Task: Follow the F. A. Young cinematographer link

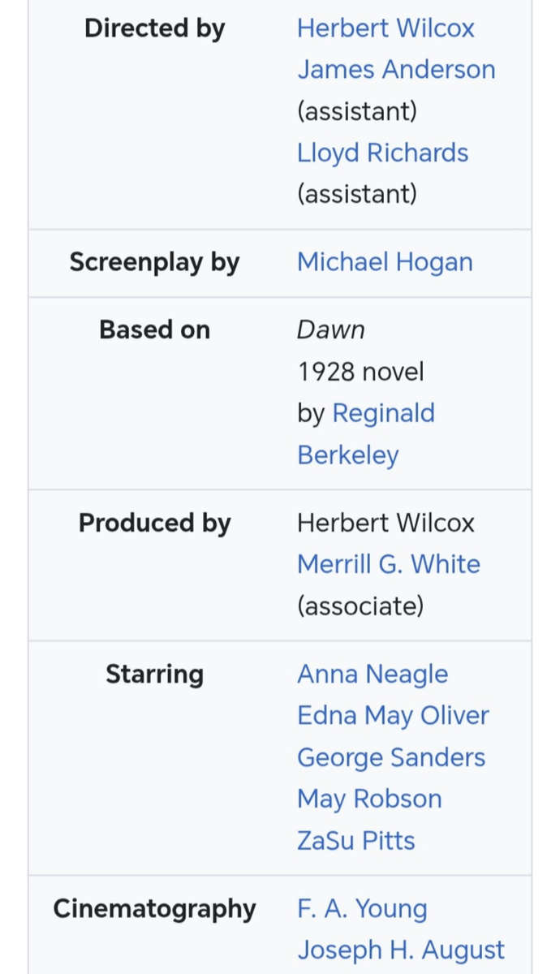Action: tap(361, 909)
